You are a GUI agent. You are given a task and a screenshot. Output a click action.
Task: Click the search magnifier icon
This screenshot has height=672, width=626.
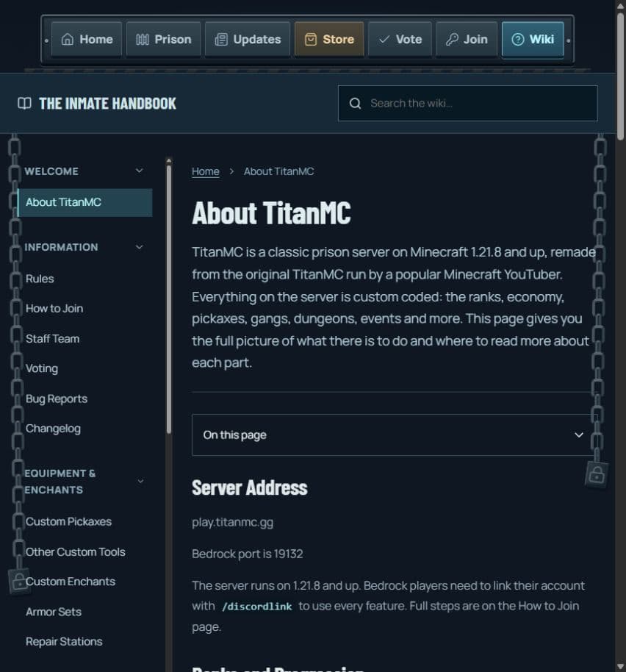point(355,103)
